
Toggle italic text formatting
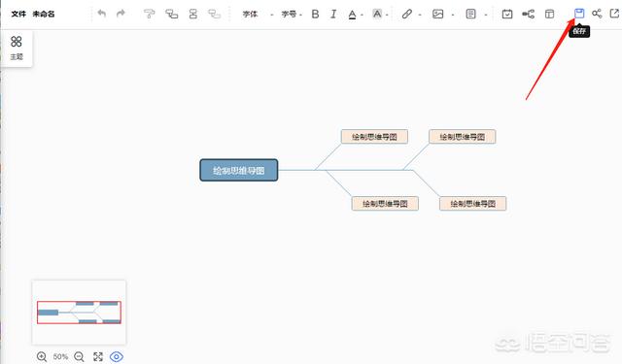pos(333,15)
